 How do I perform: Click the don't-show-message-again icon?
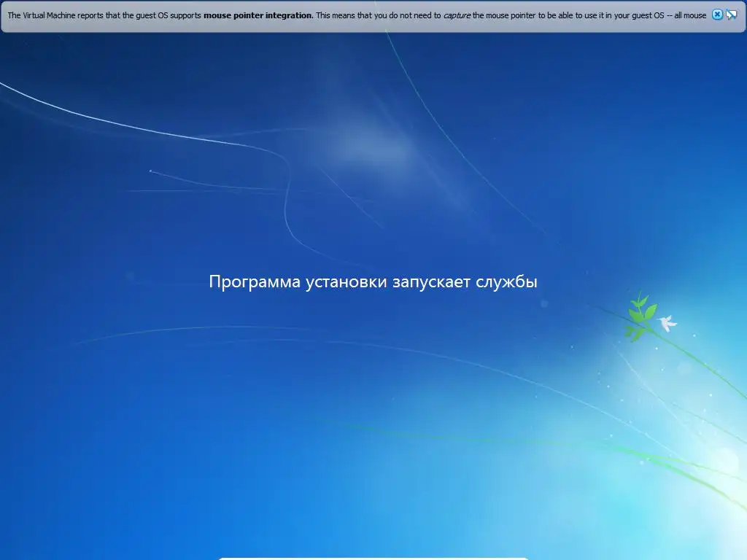(731, 15)
